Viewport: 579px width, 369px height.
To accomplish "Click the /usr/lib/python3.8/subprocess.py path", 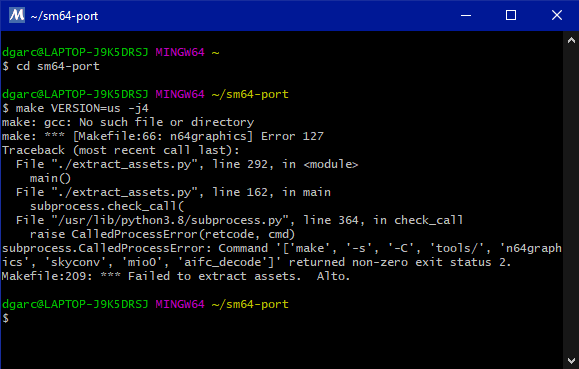I will pyautogui.click(x=170, y=221).
